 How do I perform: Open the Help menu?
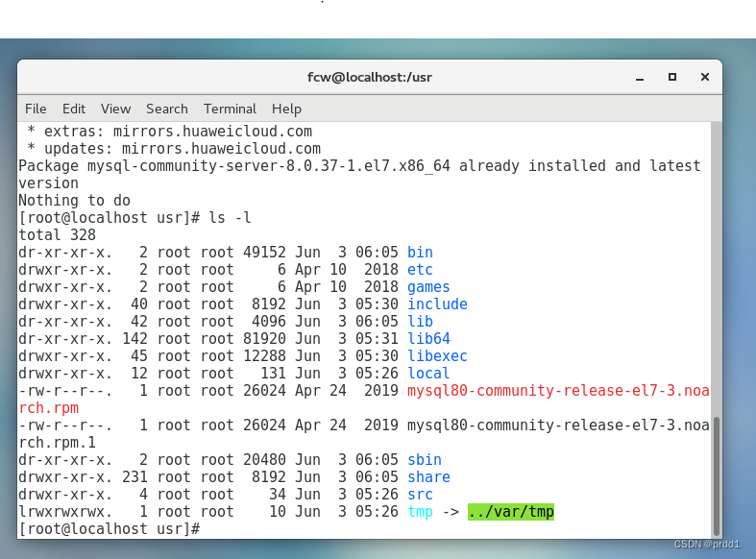[286, 109]
